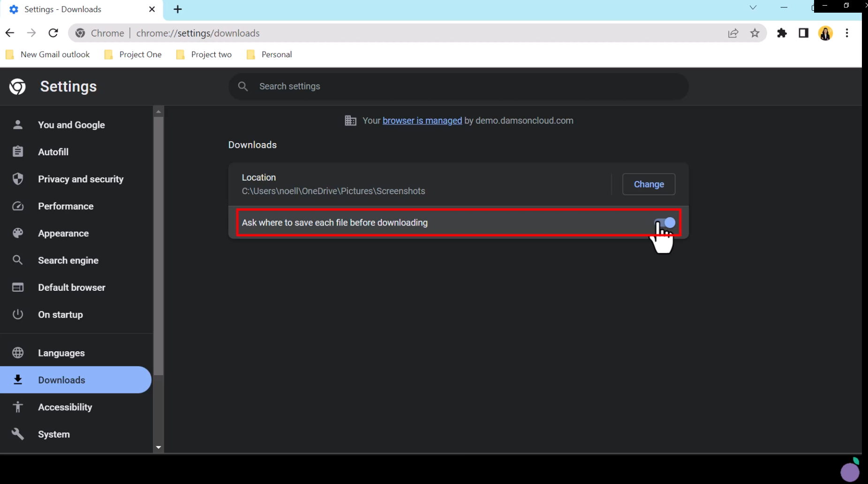Open the Extensions puzzle icon
This screenshot has height=484, width=868.
pos(782,33)
